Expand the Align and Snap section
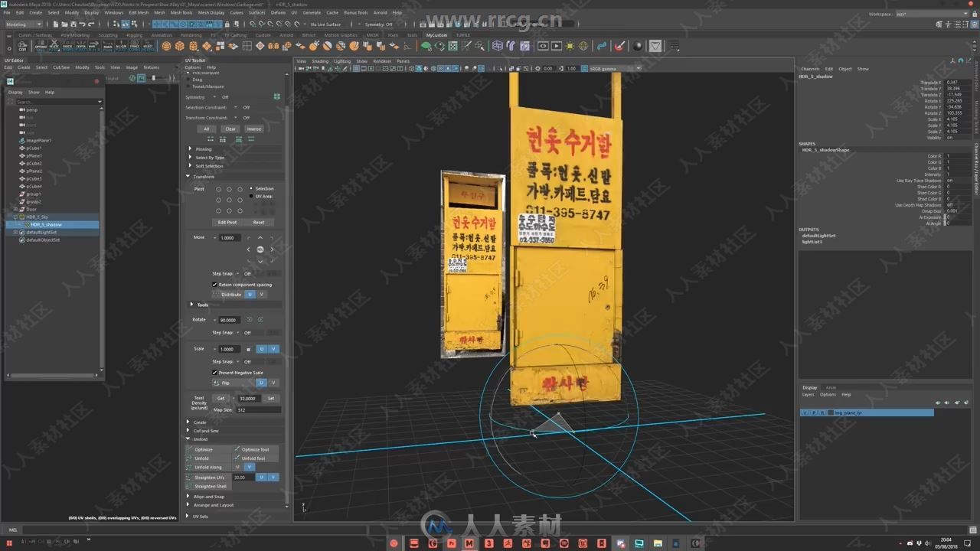The width and height of the screenshot is (980, 551). pos(188,497)
